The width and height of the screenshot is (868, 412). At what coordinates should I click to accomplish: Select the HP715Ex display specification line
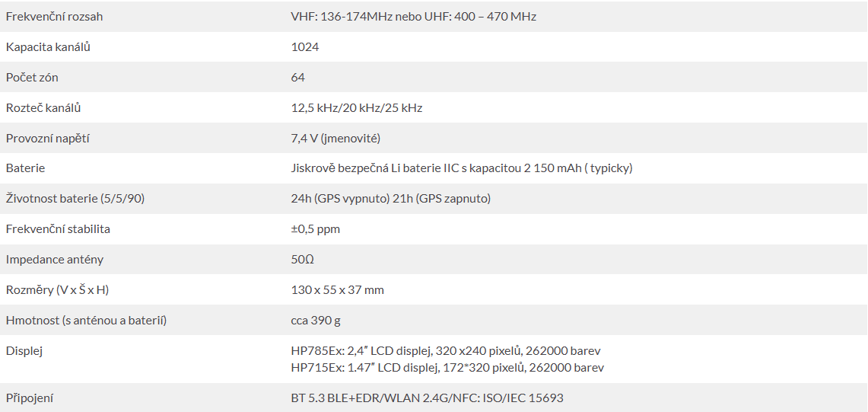click(x=447, y=368)
